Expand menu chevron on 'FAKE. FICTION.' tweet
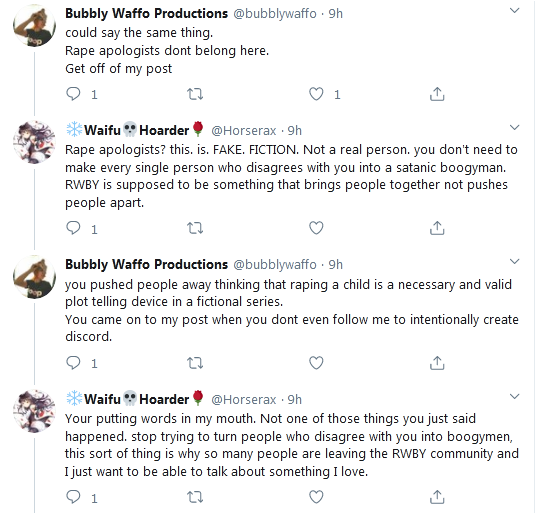The height and width of the screenshot is (513, 535). (x=514, y=128)
